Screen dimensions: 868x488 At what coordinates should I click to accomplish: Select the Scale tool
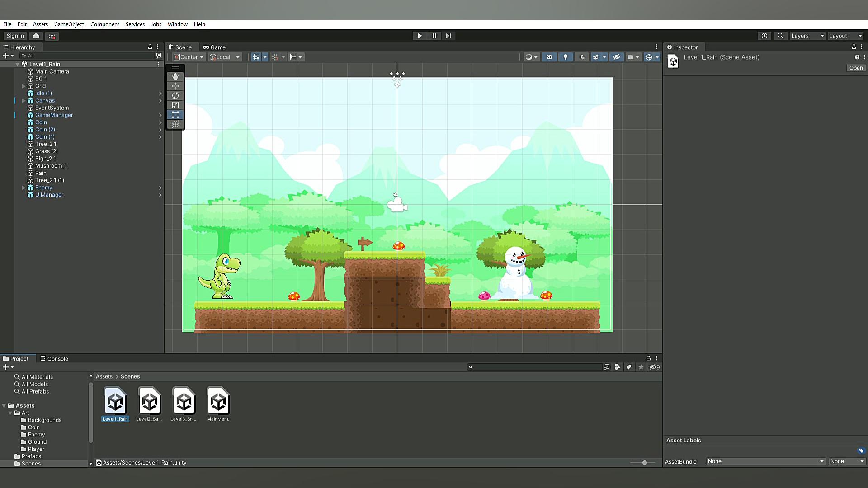pos(175,105)
